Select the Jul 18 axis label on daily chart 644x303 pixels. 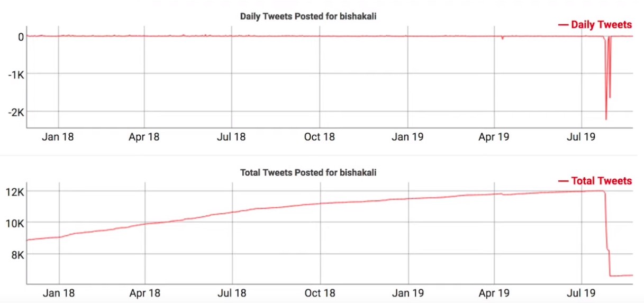[x=231, y=137]
